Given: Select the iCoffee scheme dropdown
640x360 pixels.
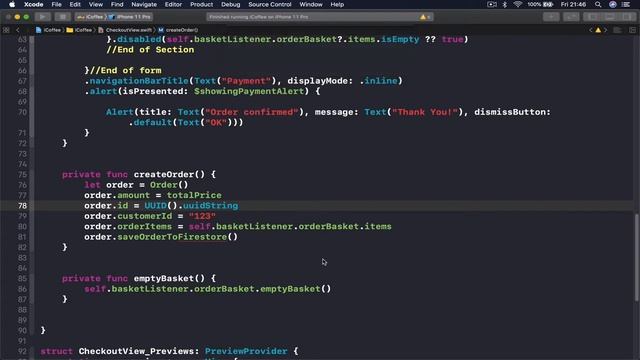Looking at the screenshot, I should 90,17.
